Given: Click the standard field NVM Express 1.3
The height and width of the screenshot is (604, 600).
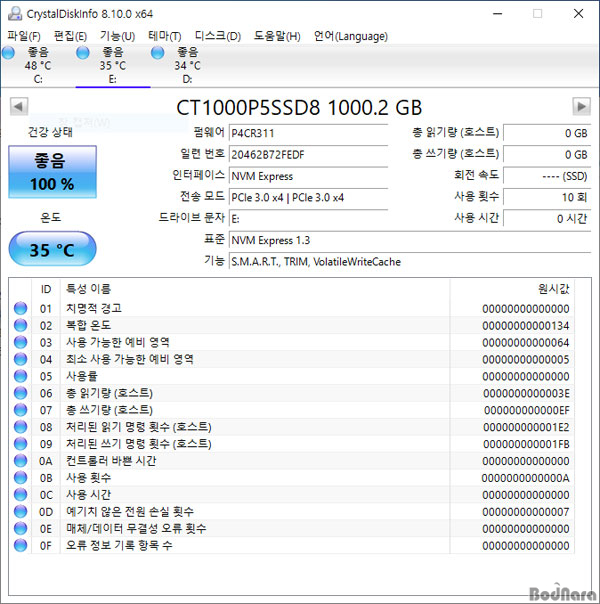Looking at the screenshot, I should pos(410,240).
